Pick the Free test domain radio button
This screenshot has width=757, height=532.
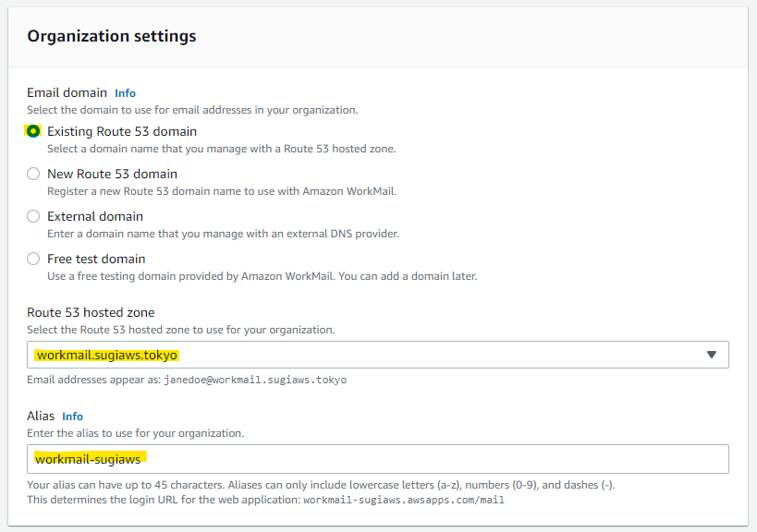pos(33,259)
